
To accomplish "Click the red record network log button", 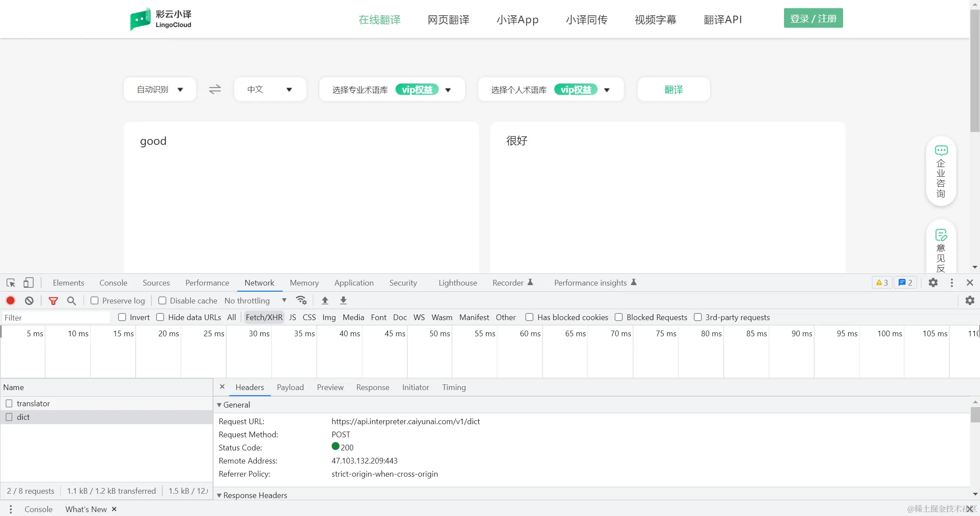I will 10,300.
